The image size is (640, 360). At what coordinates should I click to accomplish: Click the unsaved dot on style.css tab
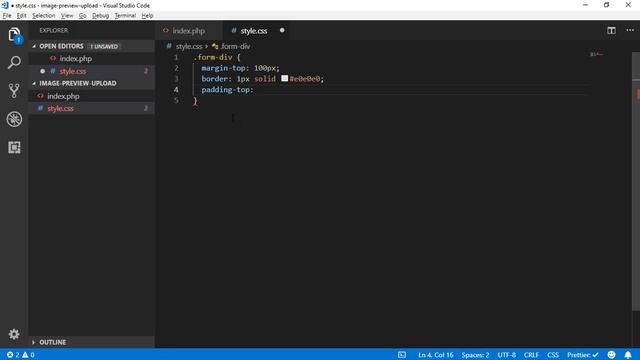coord(282,31)
